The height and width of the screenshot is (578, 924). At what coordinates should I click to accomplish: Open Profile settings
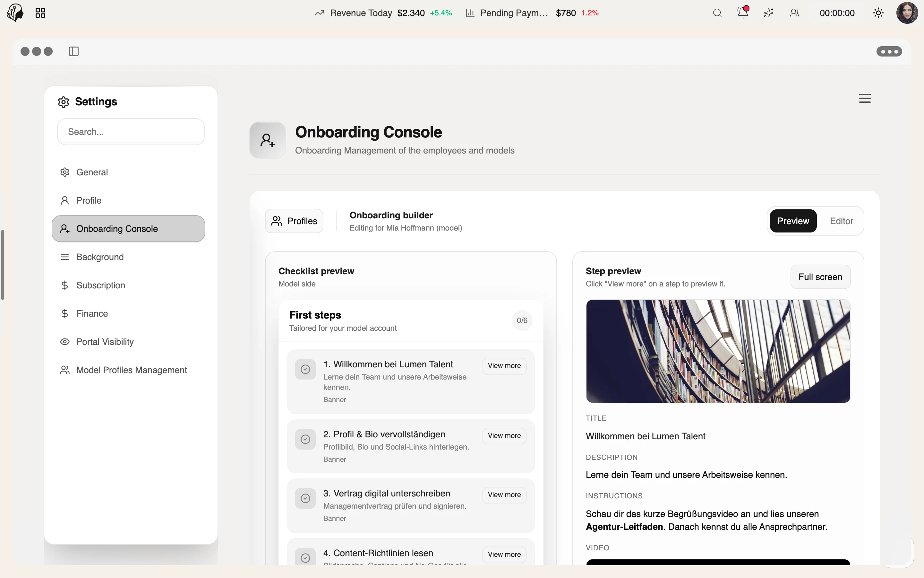(129, 200)
